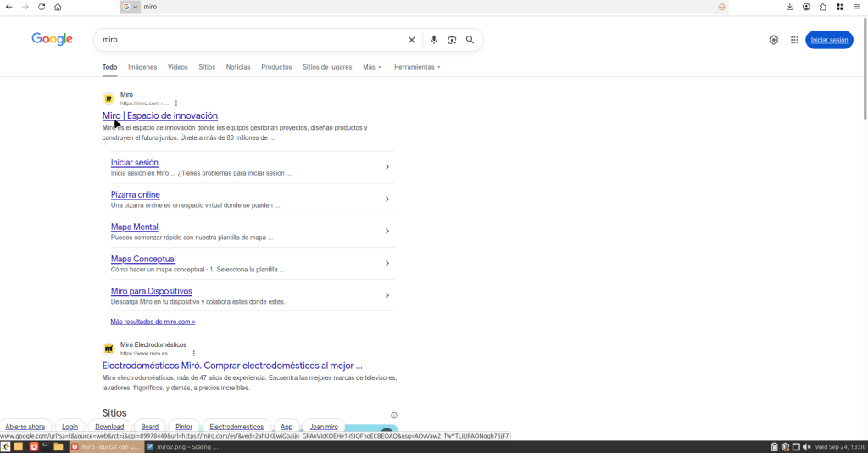
Task: Open search engine selector in address bar
Action: click(x=131, y=7)
